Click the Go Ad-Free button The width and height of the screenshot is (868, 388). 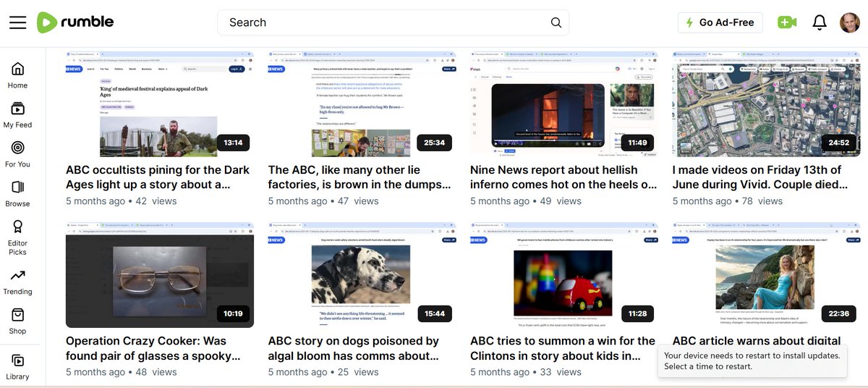(720, 22)
